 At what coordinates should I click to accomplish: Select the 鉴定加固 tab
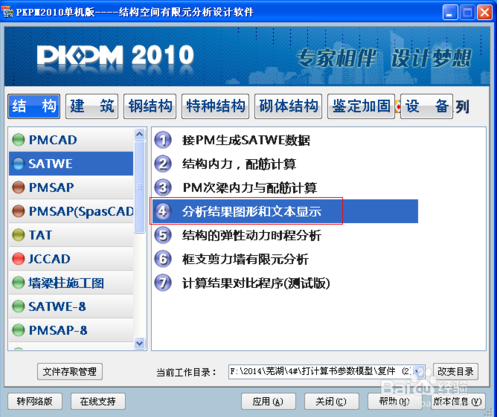point(361,106)
